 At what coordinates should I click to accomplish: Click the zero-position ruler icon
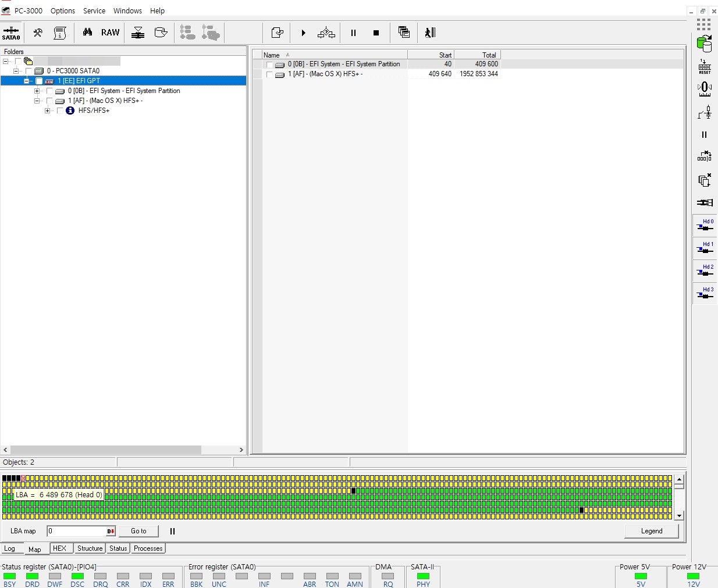tap(705, 89)
